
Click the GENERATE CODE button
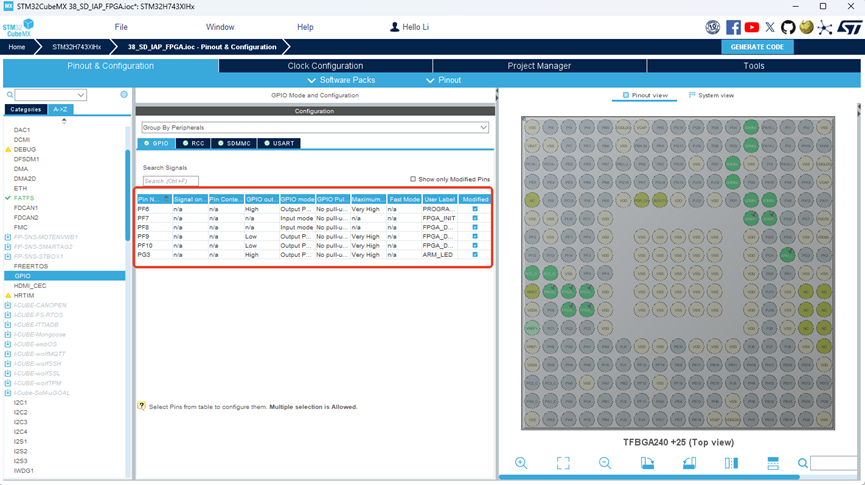coord(757,47)
